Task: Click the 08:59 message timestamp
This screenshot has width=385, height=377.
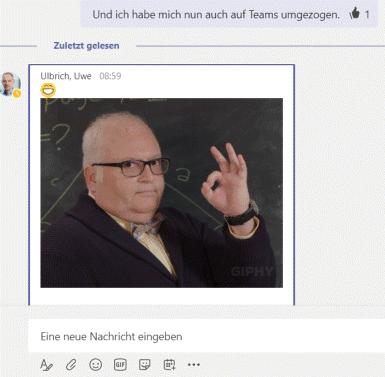Action: pos(110,76)
